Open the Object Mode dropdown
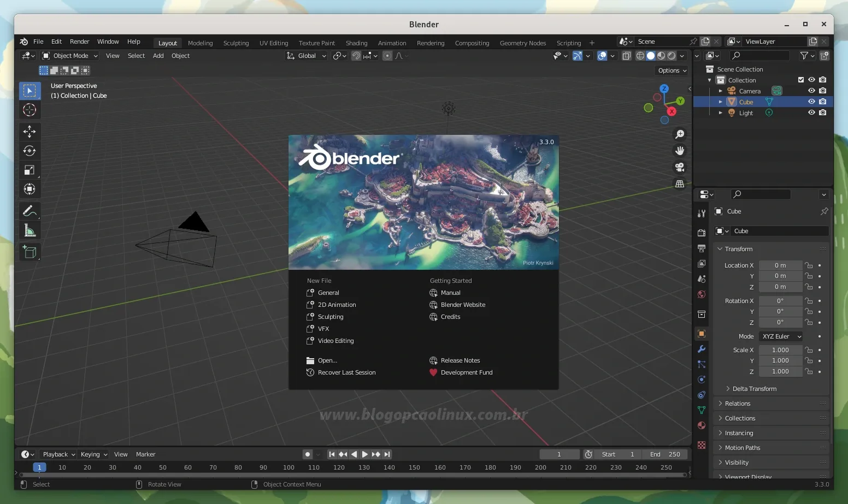 click(x=70, y=56)
